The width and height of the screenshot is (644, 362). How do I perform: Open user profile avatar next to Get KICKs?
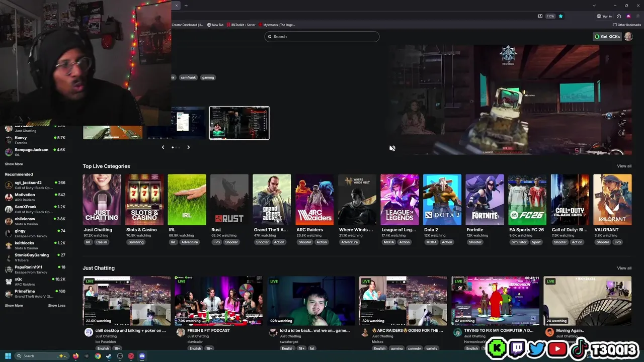pos(628,37)
